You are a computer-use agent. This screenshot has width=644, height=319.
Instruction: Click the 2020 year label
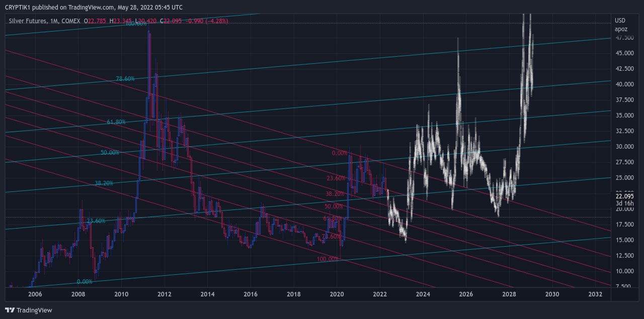click(337, 294)
